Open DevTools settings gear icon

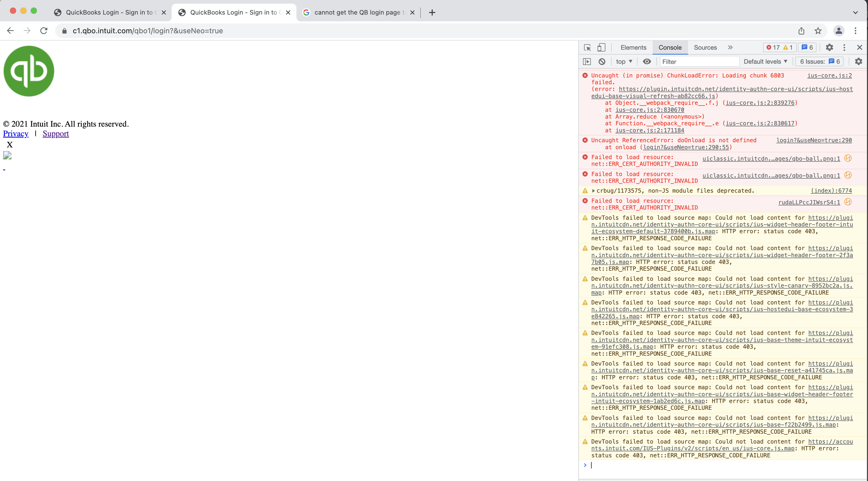tap(830, 48)
